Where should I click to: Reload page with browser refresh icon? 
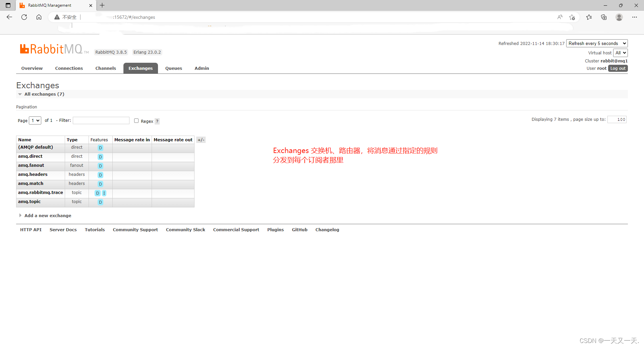(x=24, y=17)
